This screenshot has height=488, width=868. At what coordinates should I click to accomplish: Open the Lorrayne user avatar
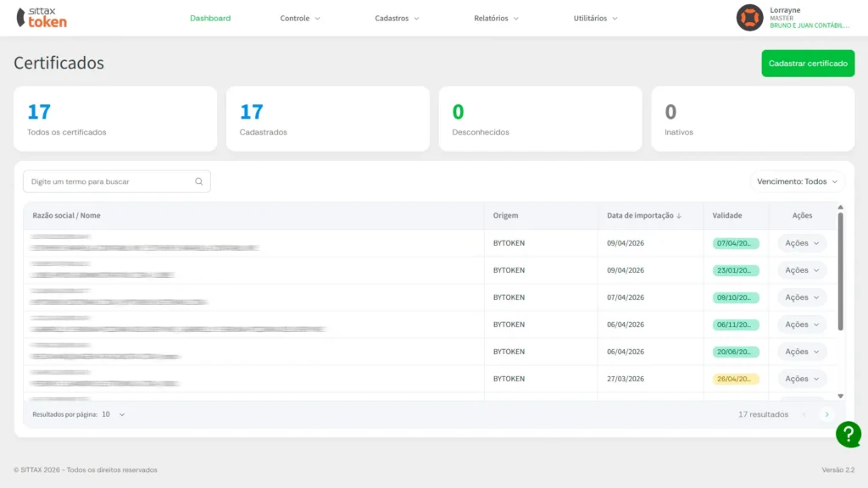point(749,18)
